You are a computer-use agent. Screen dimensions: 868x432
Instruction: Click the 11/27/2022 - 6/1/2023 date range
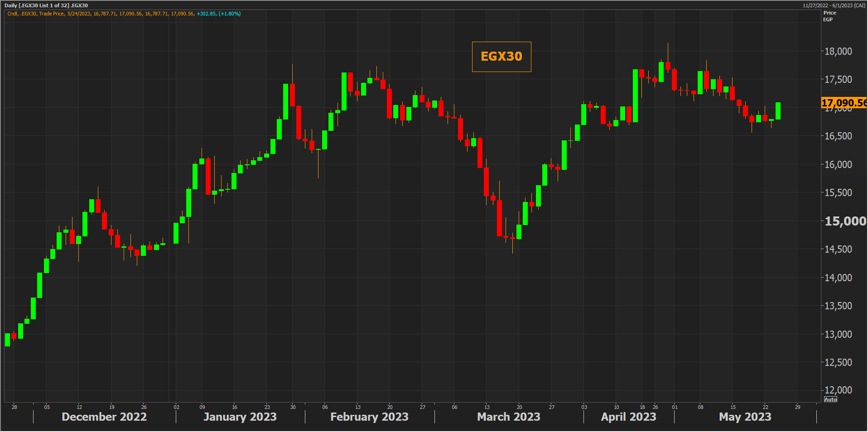tap(834, 5)
